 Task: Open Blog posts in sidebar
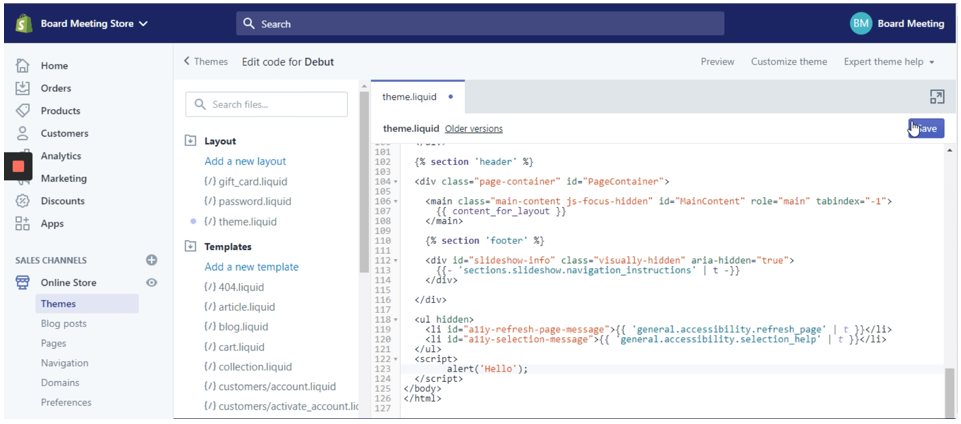pos(64,324)
